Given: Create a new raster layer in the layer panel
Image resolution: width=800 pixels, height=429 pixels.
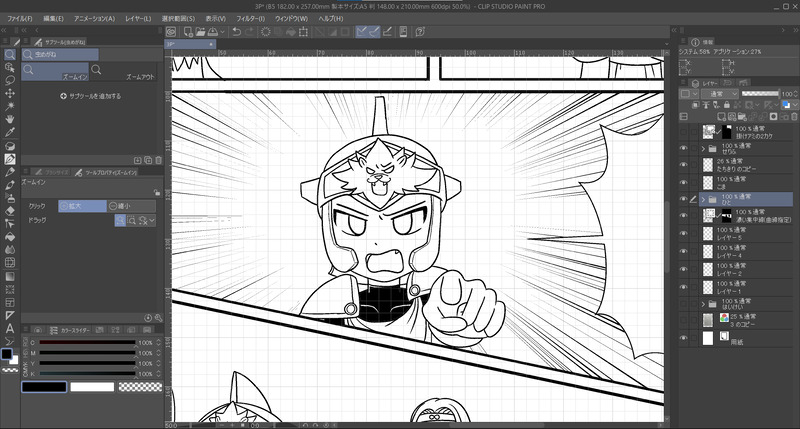Looking at the screenshot, I should pos(721,117).
